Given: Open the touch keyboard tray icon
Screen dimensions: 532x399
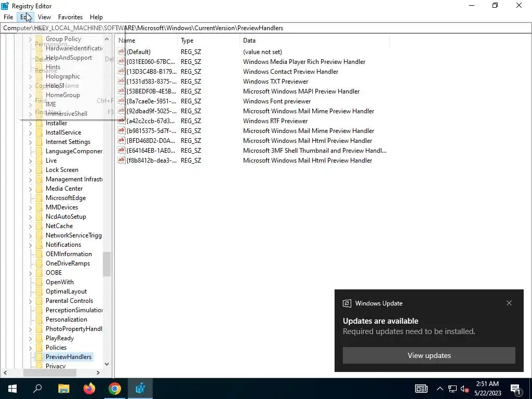Looking at the screenshot, I should click(x=421, y=389).
